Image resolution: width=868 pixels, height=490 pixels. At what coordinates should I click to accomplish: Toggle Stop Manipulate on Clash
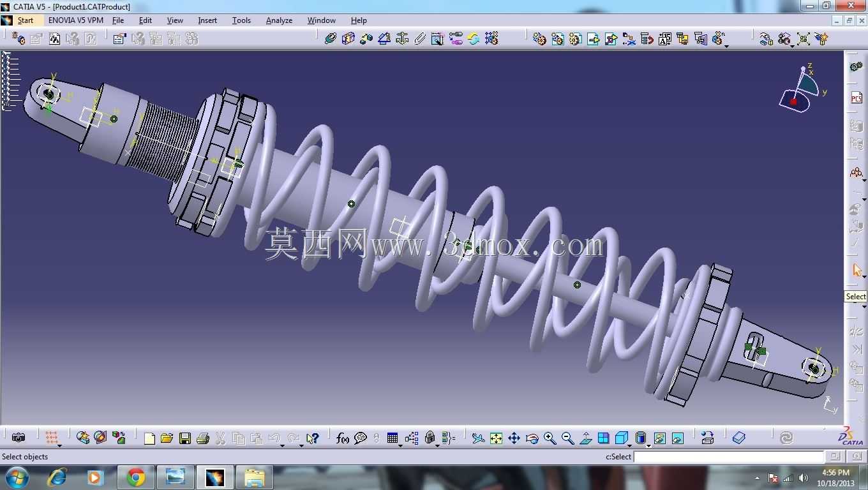(x=821, y=39)
